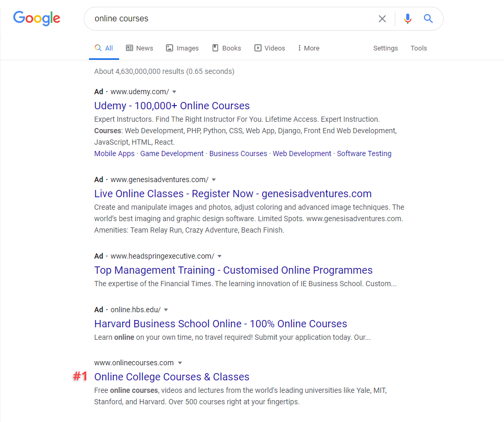Open dropdown next to headspringexecutive.com
This screenshot has width=504, height=422.
coord(220,257)
